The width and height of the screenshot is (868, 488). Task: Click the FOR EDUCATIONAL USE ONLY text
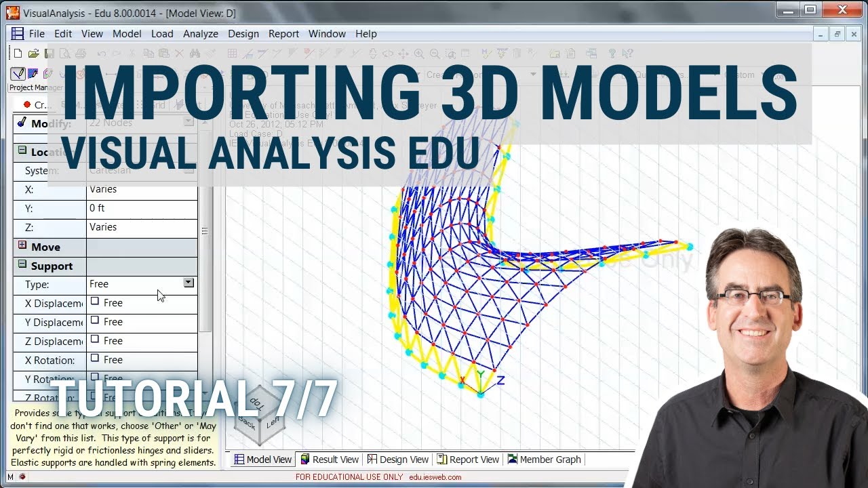[349, 477]
